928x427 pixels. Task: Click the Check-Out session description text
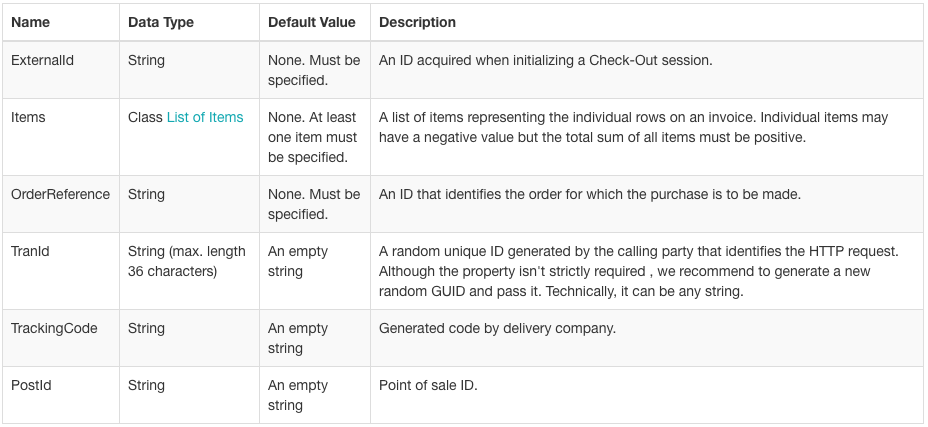tap(546, 60)
